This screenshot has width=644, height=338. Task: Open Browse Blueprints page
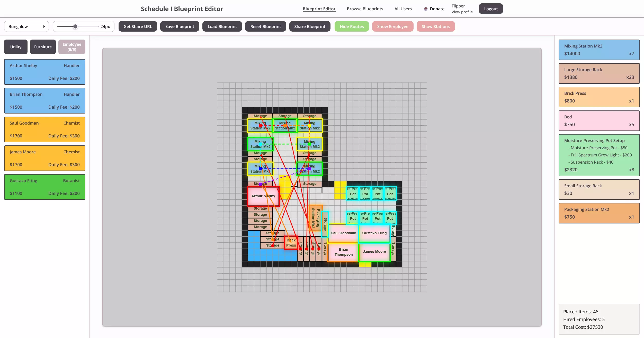(x=365, y=9)
